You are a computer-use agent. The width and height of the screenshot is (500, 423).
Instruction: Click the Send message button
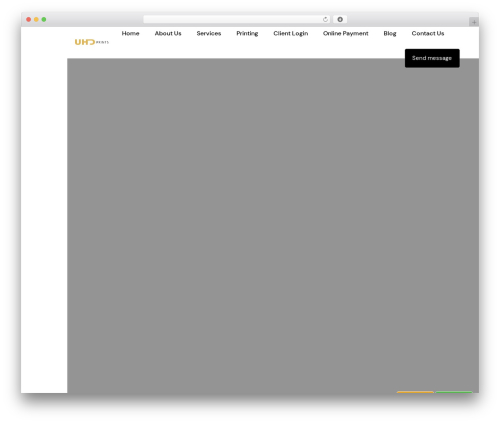pyautogui.click(x=432, y=58)
